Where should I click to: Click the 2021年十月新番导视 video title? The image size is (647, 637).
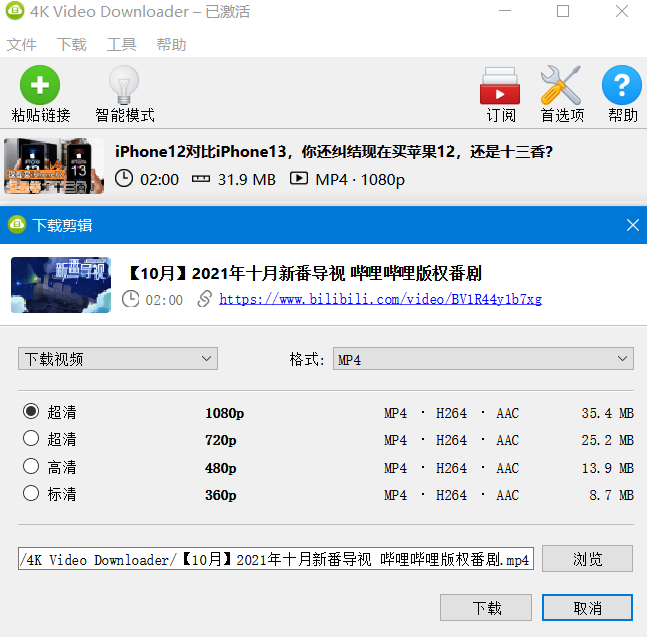point(305,274)
